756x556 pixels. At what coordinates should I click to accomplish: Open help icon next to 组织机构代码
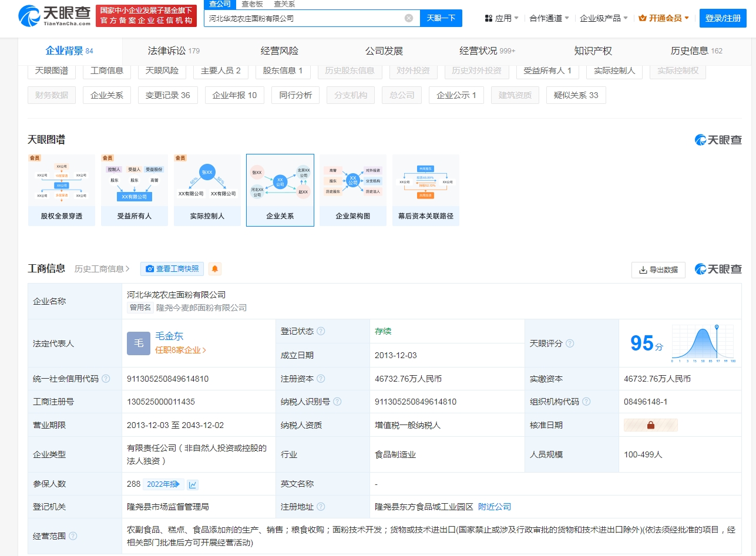point(586,402)
